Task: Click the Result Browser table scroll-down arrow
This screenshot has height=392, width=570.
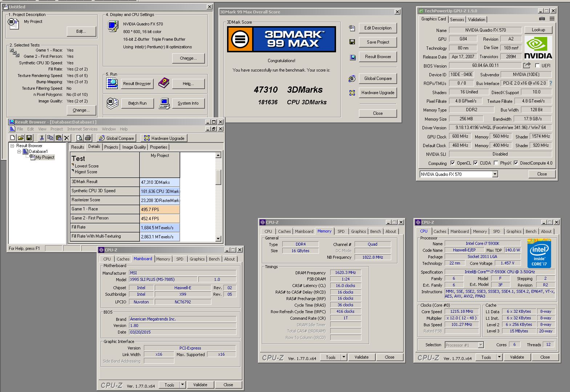Action: [218, 239]
